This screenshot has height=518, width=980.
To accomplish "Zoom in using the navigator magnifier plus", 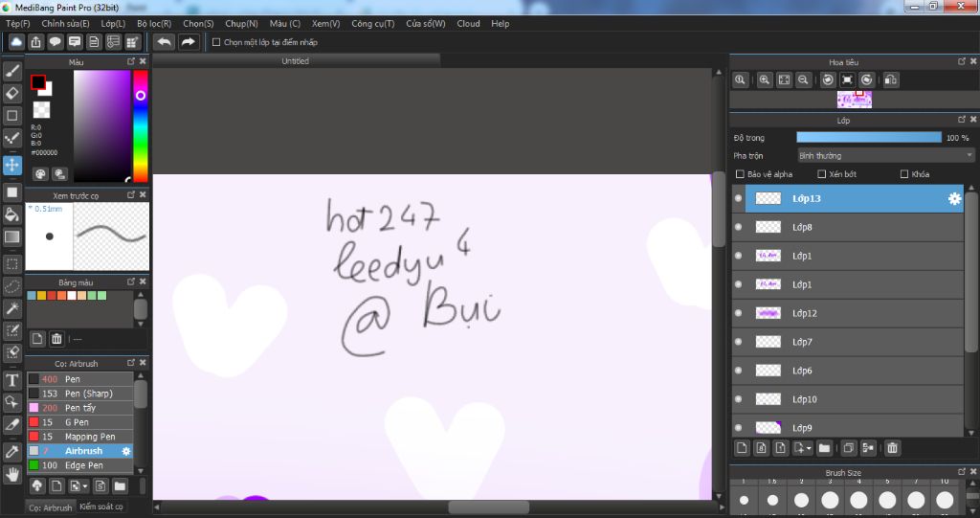I will click(764, 79).
